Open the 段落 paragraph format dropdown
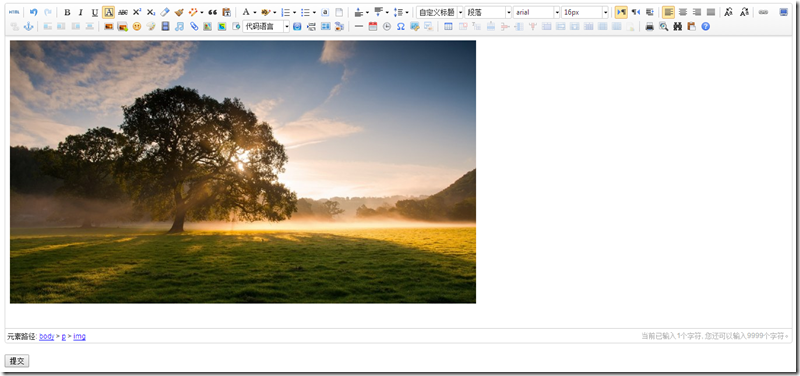This screenshot has width=800, height=376. coord(488,12)
